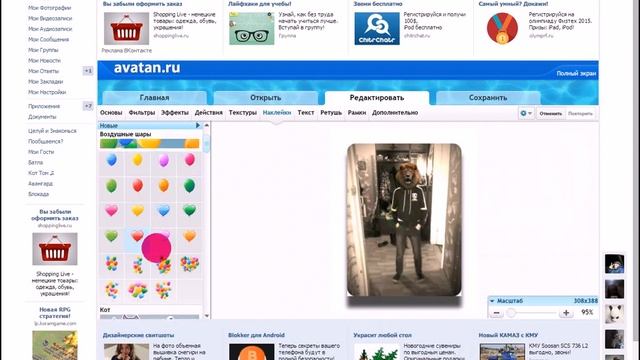This screenshot has height=360, width=640.
Task: Open Мои Фотографии in the sidebar
Action: [49, 8]
